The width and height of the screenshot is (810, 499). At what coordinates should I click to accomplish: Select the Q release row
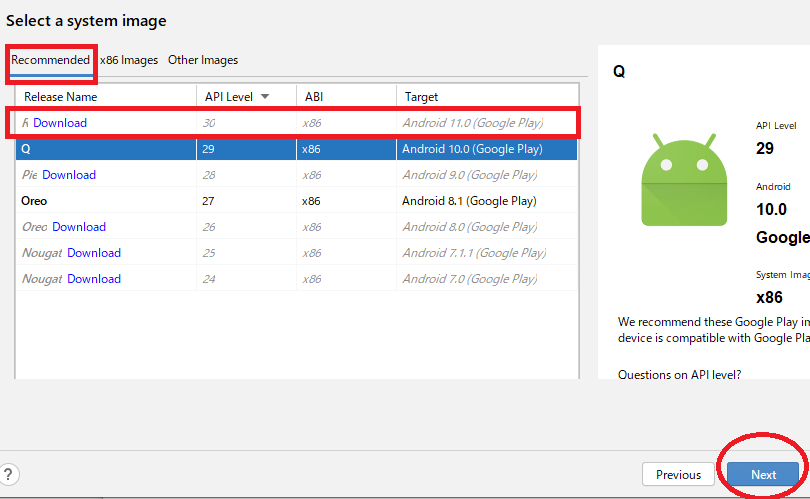297,149
